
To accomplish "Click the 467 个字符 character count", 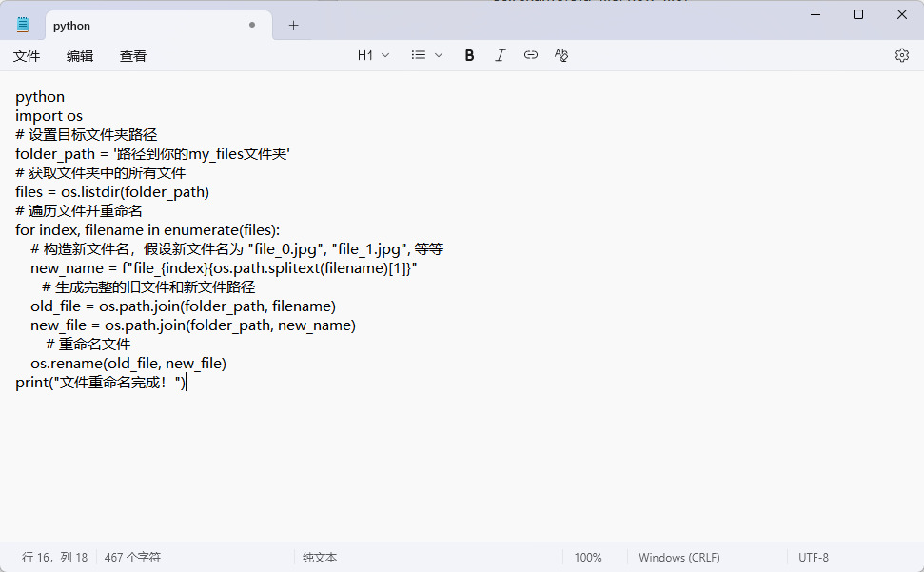I will (x=132, y=558).
